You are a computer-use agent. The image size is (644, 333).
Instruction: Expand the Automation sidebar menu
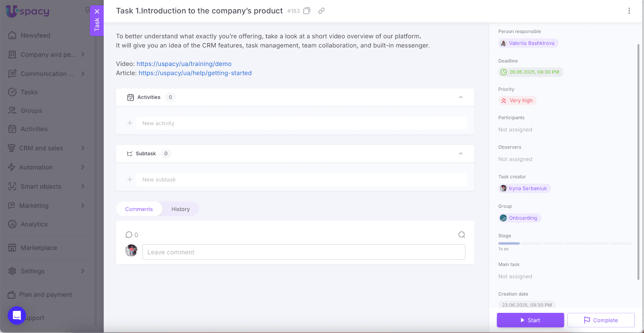[x=83, y=167]
